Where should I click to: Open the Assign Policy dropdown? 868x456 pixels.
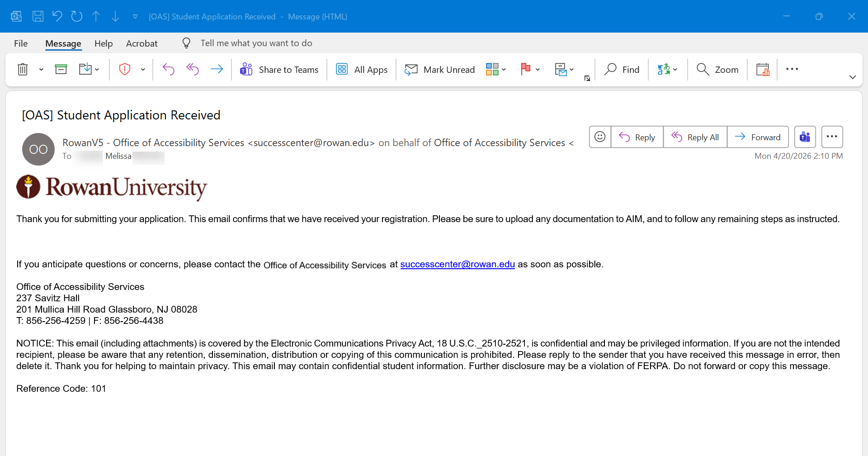pyautogui.click(x=564, y=69)
